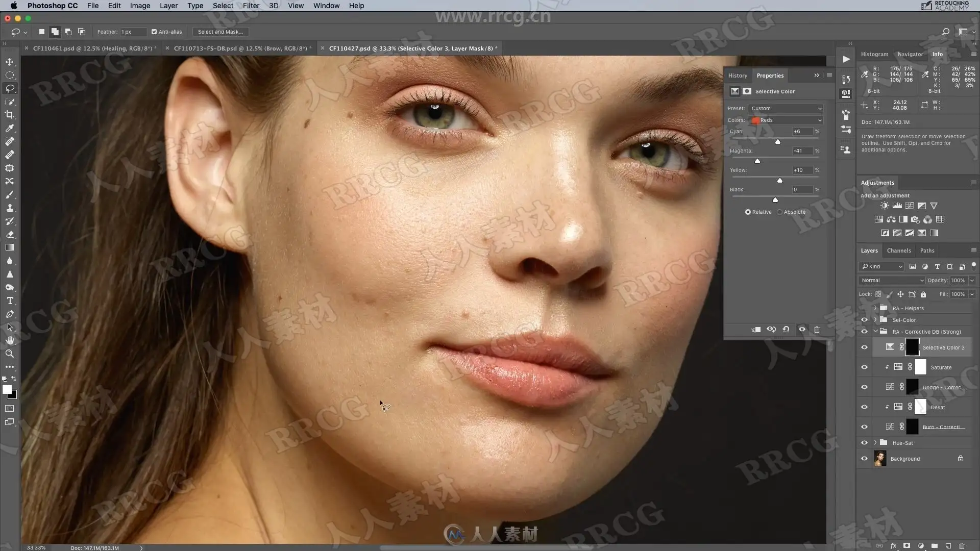Expand the Hue-Sat layer group

click(875, 443)
